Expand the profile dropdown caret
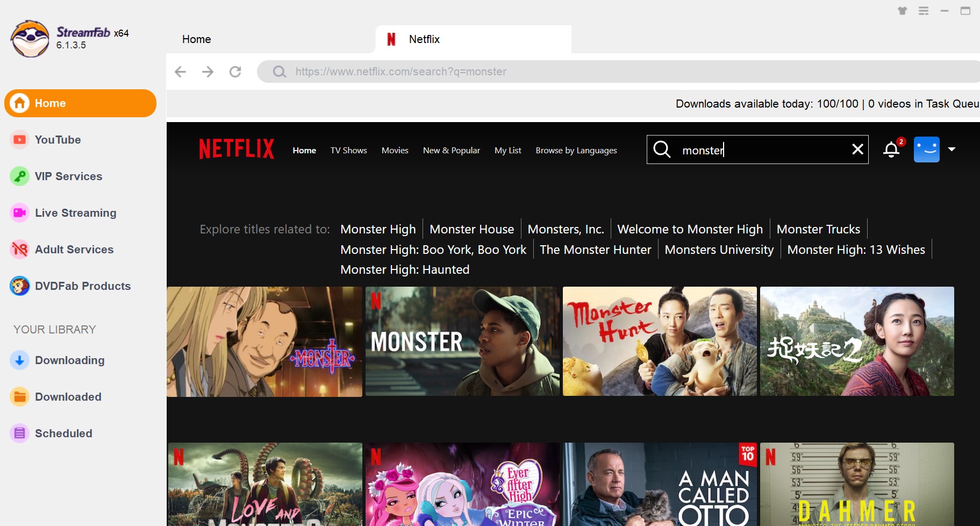Viewport: 980px width, 526px height. point(952,150)
